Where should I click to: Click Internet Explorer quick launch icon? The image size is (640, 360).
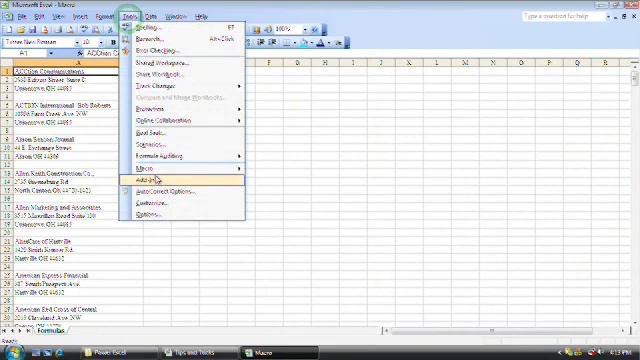(x=59, y=353)
